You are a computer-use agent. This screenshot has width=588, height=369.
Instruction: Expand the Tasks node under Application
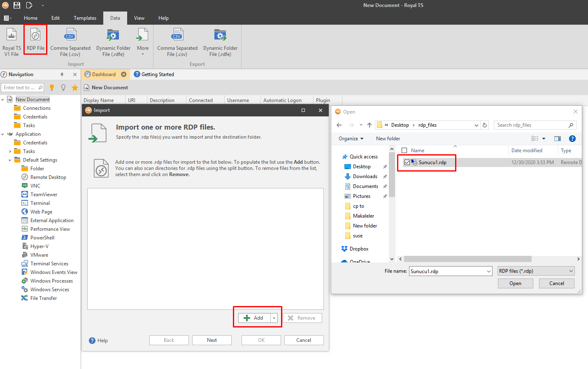pyautogui.click(x=10, y=151)
